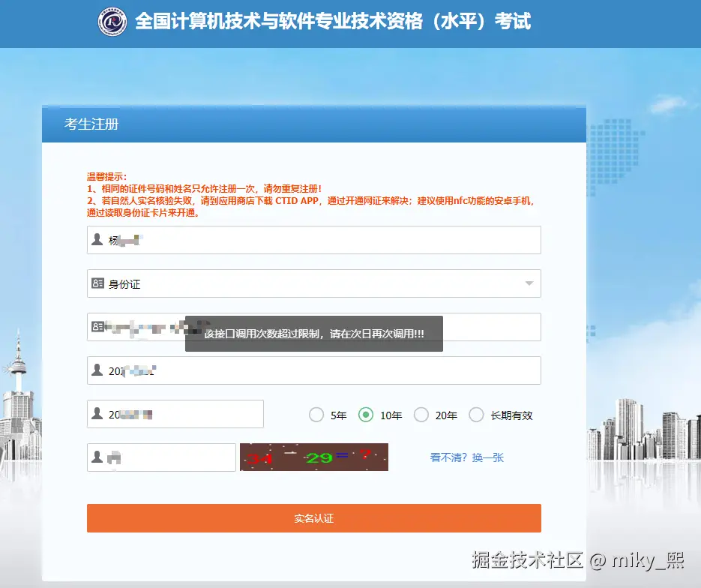This screenshot has height=588, width=701.
Task: Click the ID card icon beside 身份证 selector
Action: pyautogui.click(x=97, y=283)
